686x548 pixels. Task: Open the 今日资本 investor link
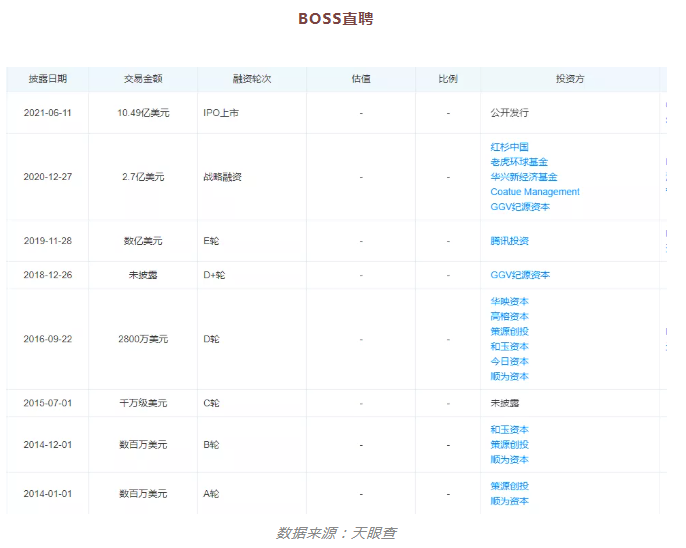pos(509,361)
